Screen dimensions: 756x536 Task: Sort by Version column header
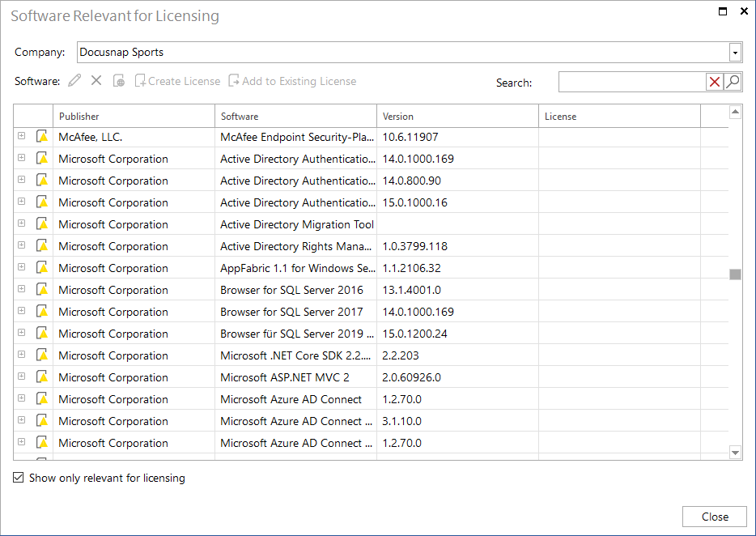pyautogui.click(x=457, y=117)
